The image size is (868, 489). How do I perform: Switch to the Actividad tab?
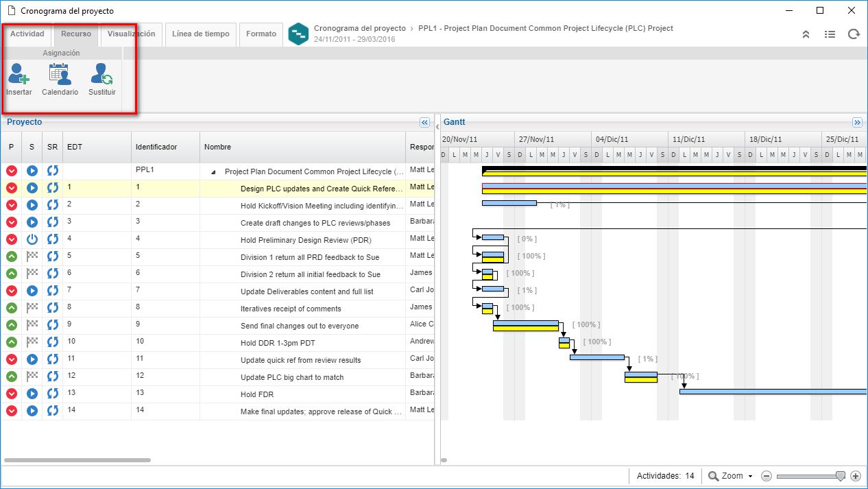[27, 34]
